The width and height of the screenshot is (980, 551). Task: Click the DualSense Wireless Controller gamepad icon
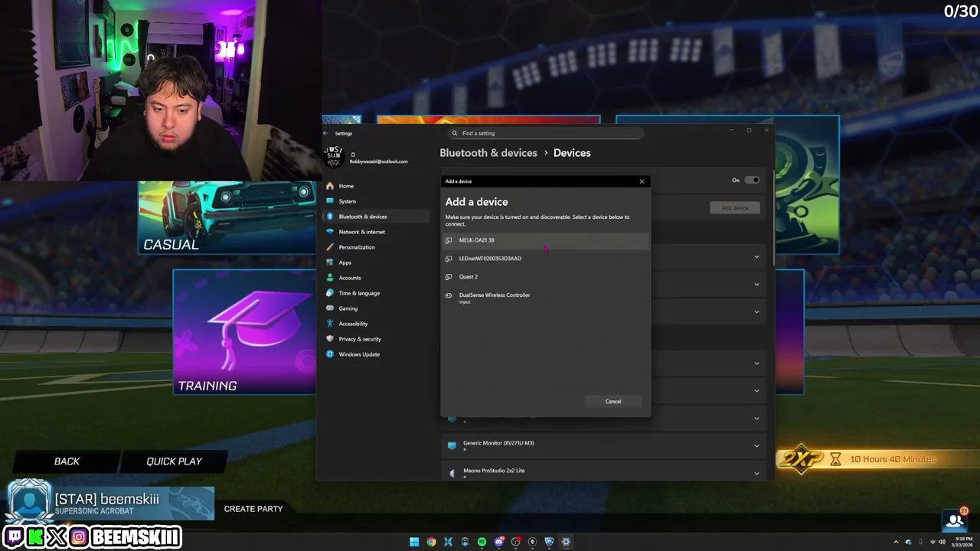click(x=449, y=295)
